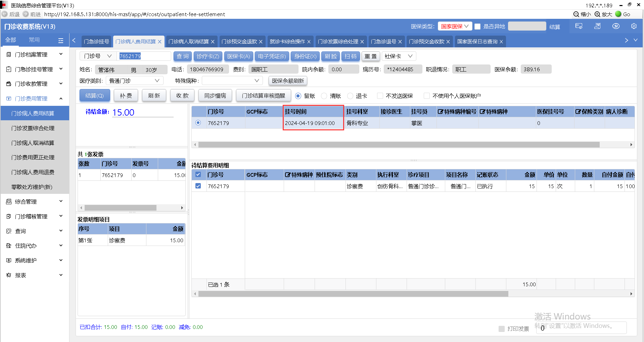Image resolution: width=644 pixels, height=342 pixels.
Task: Click the 结算(Q) button
Action: tap(94, 96)
